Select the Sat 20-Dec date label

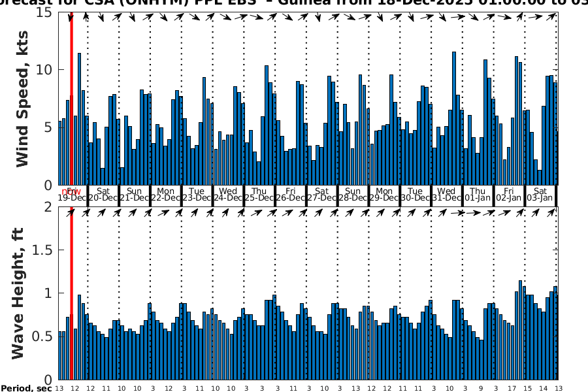point(103,194)
